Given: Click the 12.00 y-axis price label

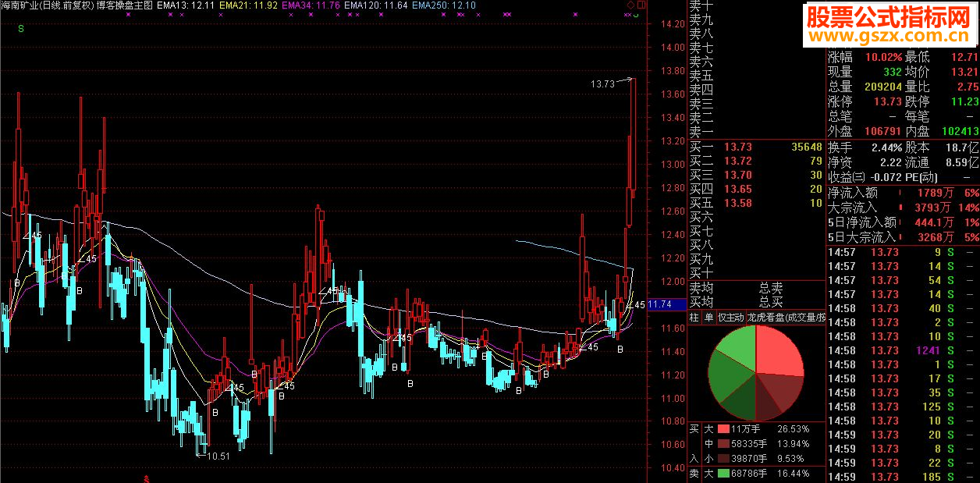Looking at the screenshot, I should pyautogui.click(x=673, y=281).
